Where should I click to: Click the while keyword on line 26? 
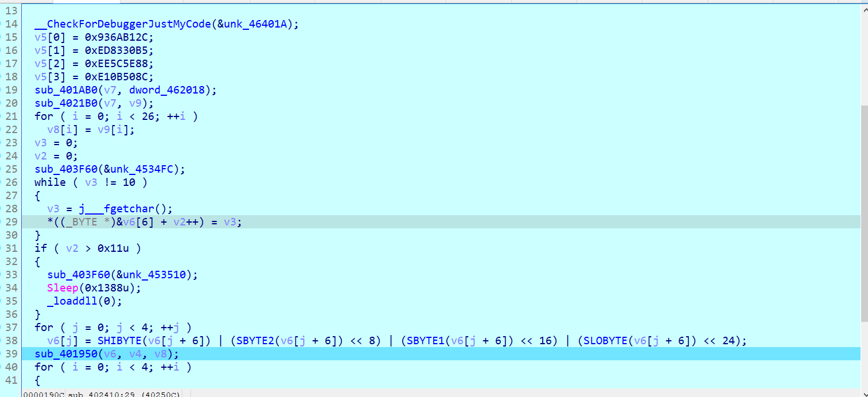tap(50, 182)
